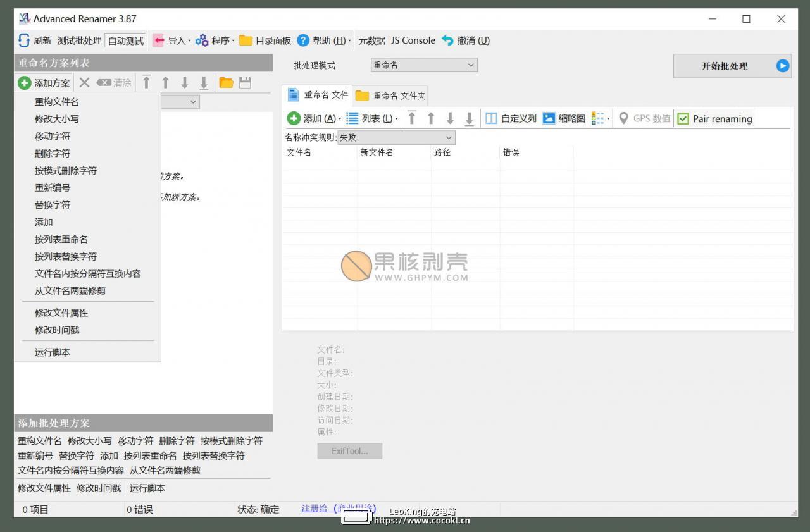The width and height of the screenshot is (810, 532).
Task: Click the Clear (清除) methods icon
Action: tap(104, 83)
